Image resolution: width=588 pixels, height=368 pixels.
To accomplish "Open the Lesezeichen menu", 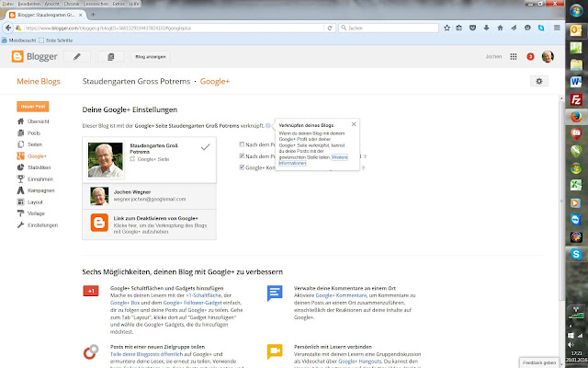I will click(x=96, y=4).
